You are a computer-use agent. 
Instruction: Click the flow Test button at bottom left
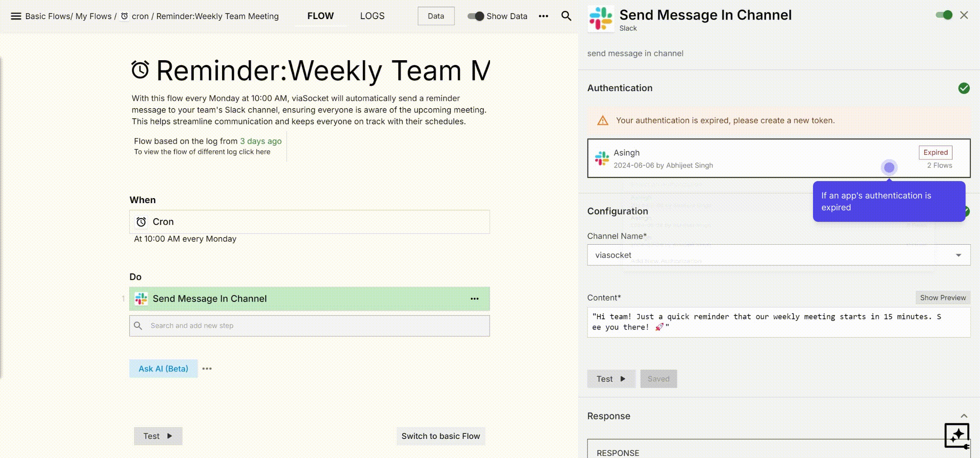[x=158, y=436]
